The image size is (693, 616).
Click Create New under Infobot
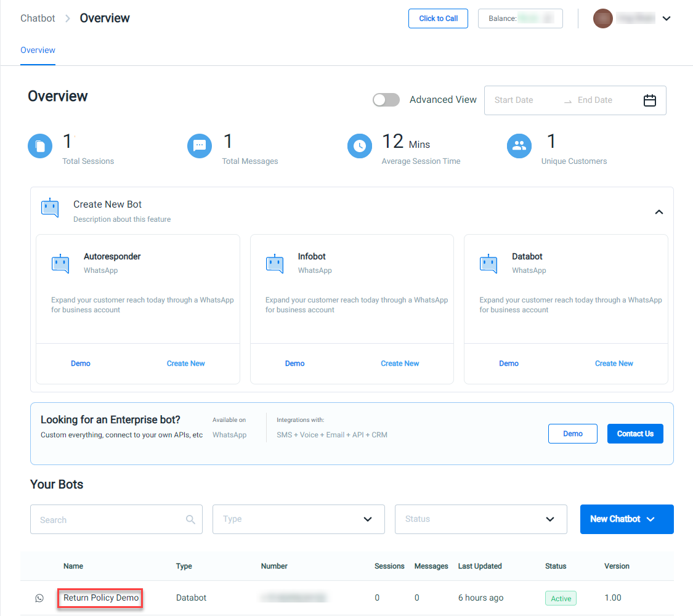tap(400, 363)
